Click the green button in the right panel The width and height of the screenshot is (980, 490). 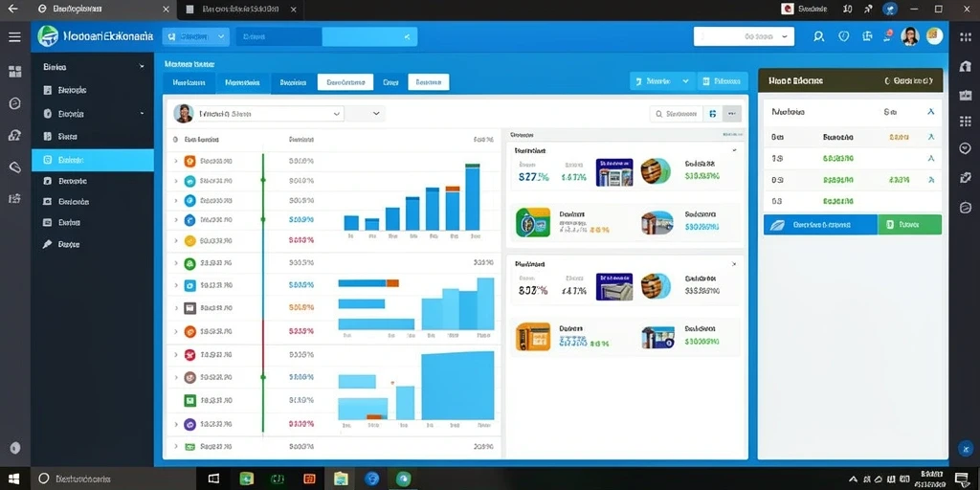909,224
